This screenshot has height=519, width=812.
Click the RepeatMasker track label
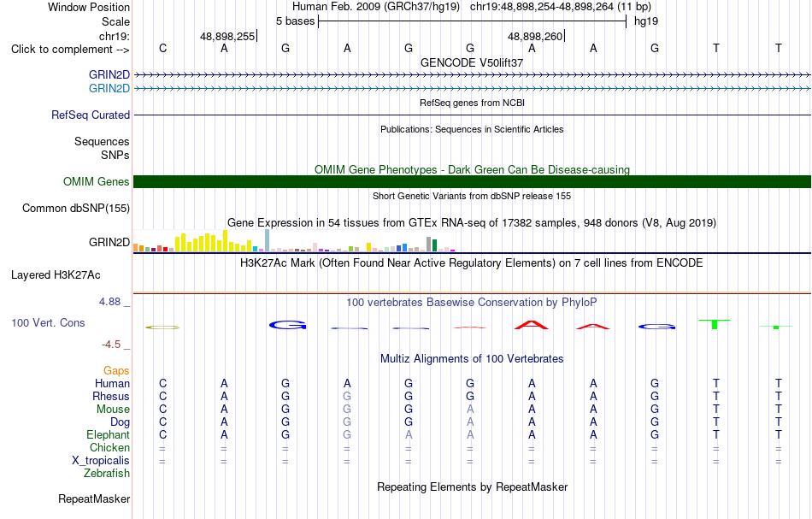(94, 498)
